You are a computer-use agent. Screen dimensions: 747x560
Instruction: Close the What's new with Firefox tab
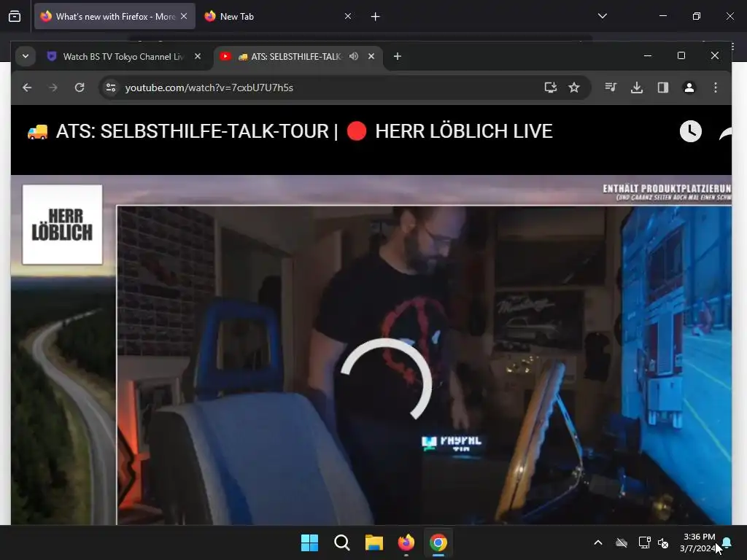(x=184, y=16)
